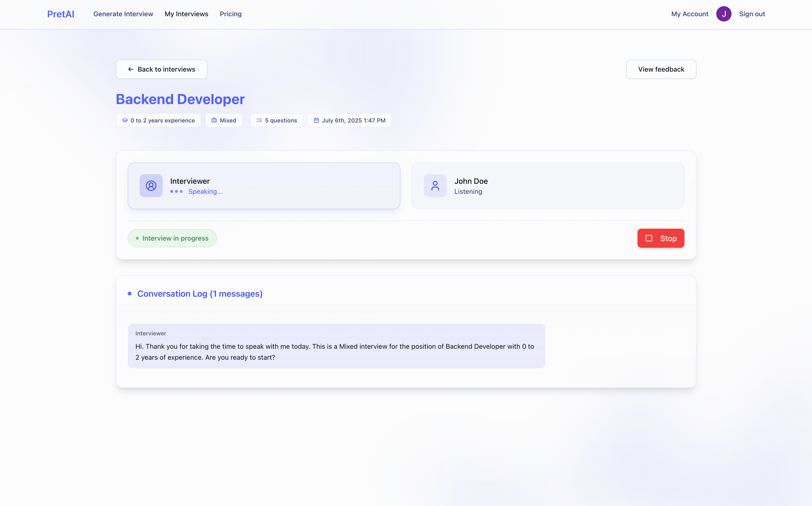Click the John Doe user avatar icon

click(x=435, y=186)
